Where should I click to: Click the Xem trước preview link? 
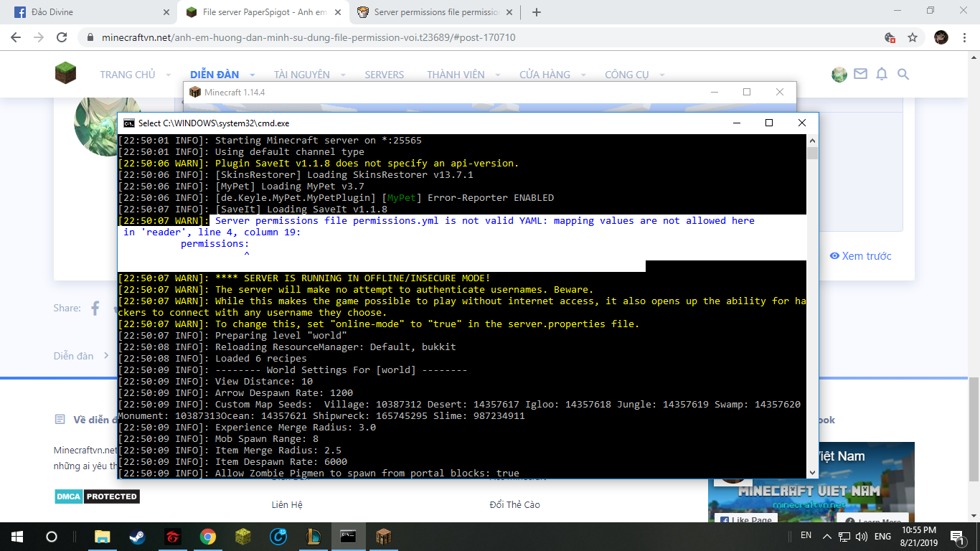coord(861,256)
